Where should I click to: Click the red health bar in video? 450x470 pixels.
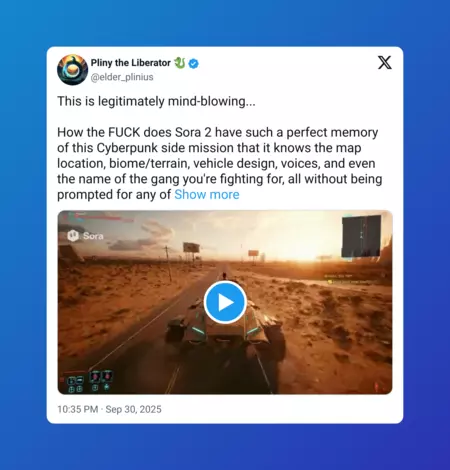(x=99, y=219)
